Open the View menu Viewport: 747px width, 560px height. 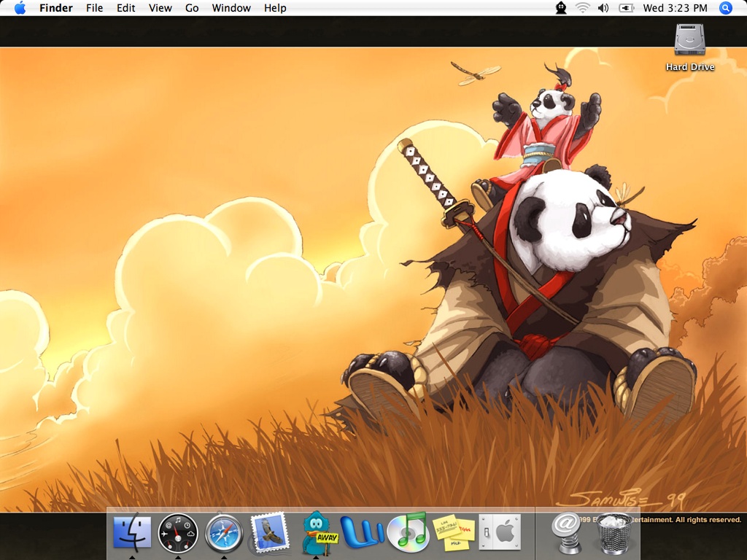pyautogui.click(x=160, y=7)
